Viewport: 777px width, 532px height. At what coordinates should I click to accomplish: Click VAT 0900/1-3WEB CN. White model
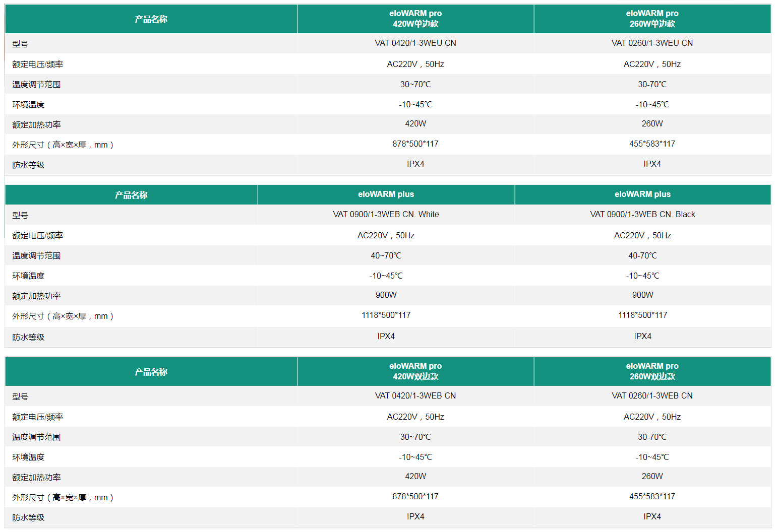point(386,215)
